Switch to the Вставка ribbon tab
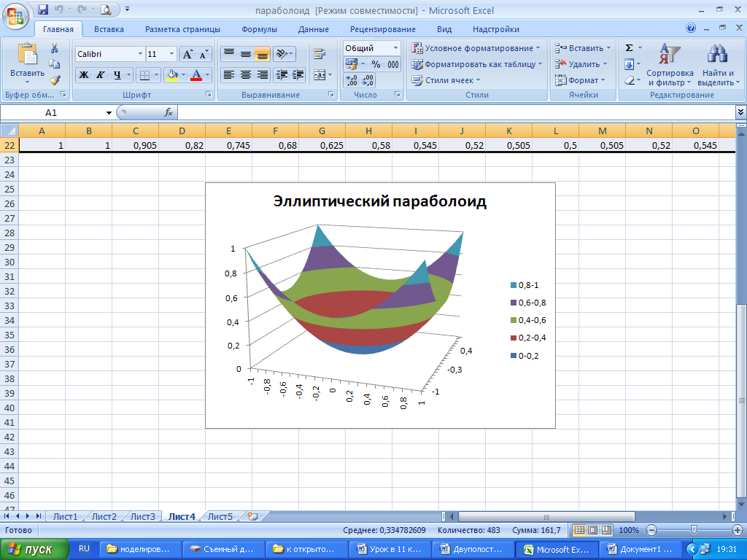 (109, 29)
